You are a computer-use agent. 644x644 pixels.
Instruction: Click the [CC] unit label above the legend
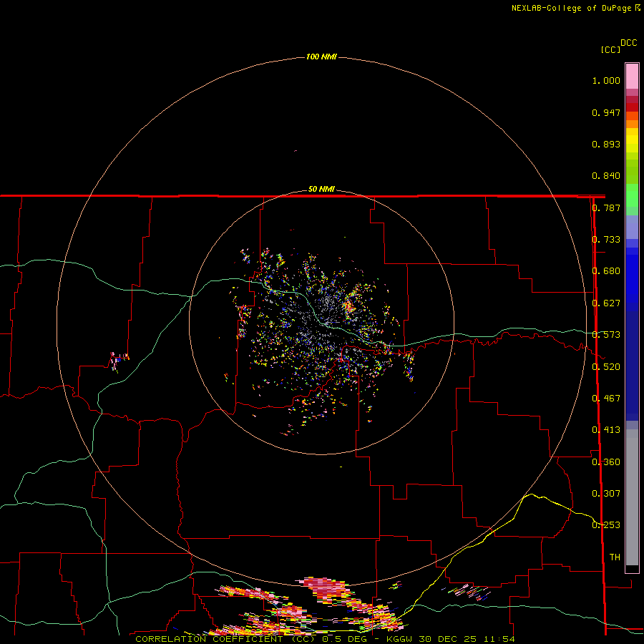[611, 49]
